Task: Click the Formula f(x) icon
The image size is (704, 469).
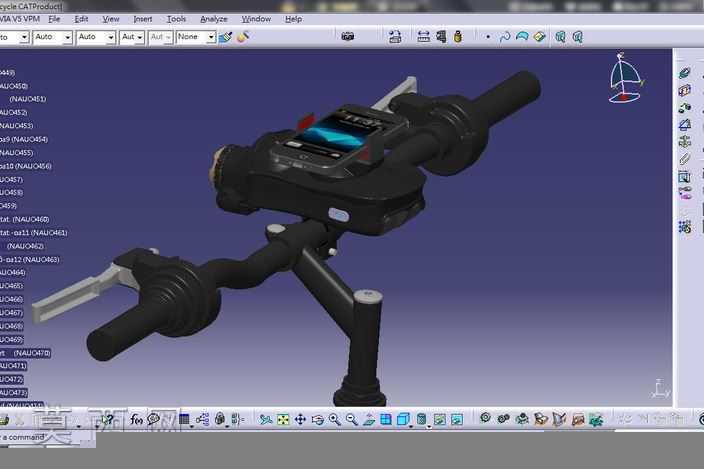Action: click(x=136, y=420)
